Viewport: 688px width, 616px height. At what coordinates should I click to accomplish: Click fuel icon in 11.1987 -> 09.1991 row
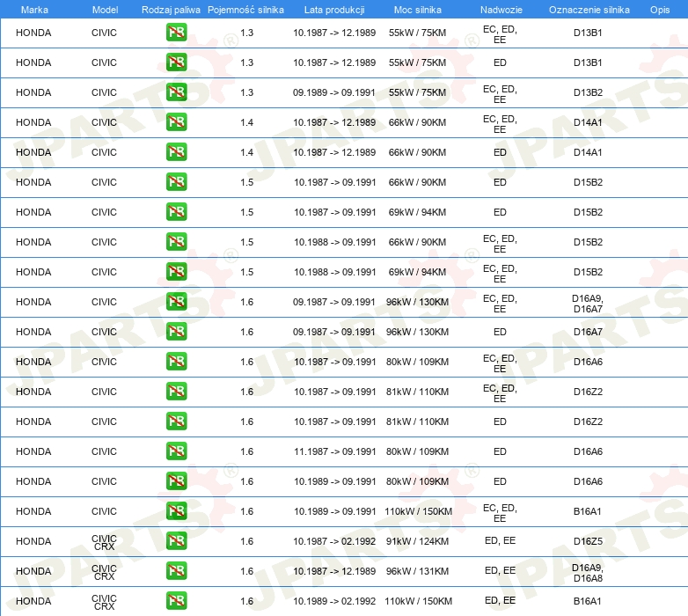[x=176, y=451]
